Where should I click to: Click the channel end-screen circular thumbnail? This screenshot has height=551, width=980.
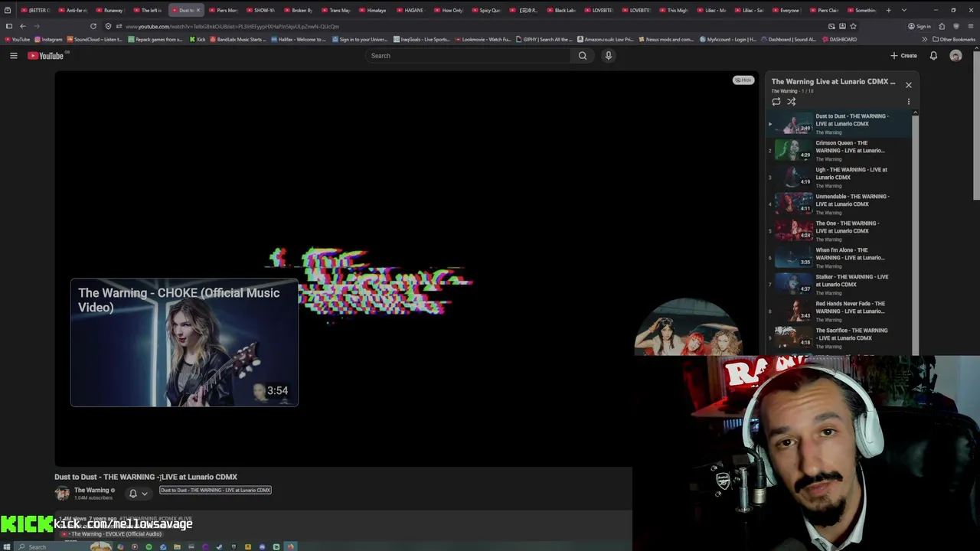pyautogui.click(x=687, y=328)
